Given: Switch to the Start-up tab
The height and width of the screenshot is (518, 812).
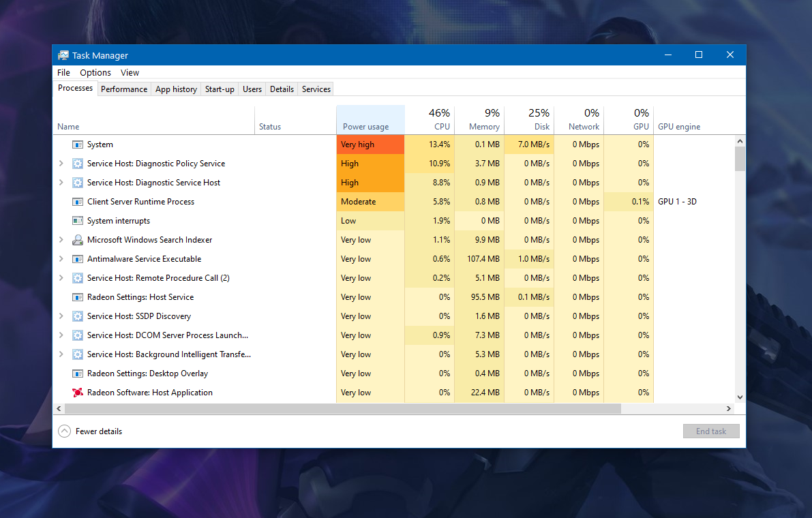Looking at the screenshot, I should (x=220, y=89).
